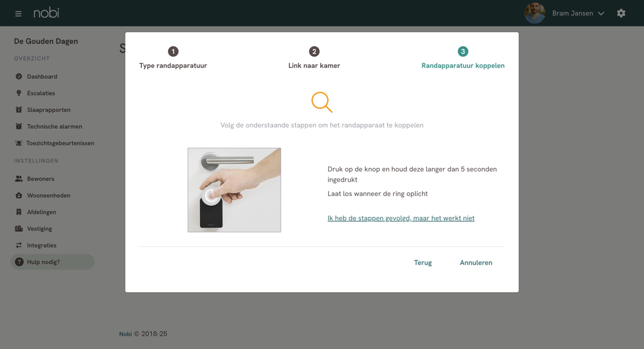The image size is (644, 349).
Task: Open Toezichtsgebeurtenissen menu item
Action: 54,143
